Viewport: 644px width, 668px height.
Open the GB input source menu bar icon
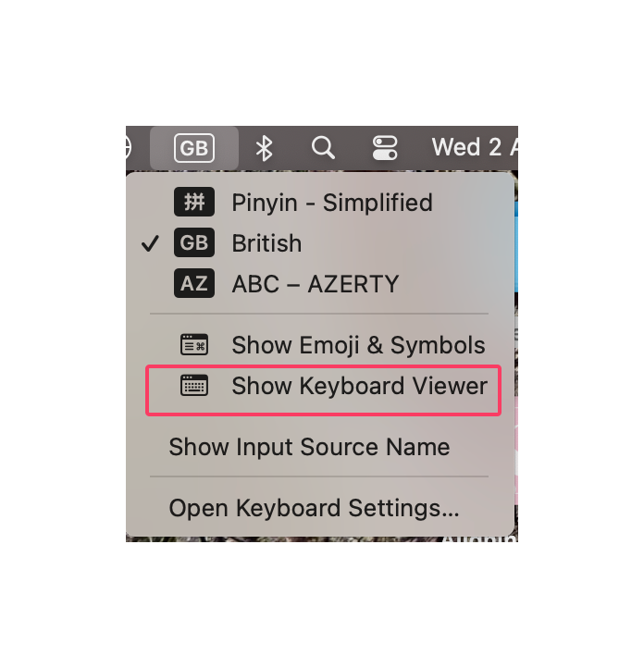click(x=194, y=148)
